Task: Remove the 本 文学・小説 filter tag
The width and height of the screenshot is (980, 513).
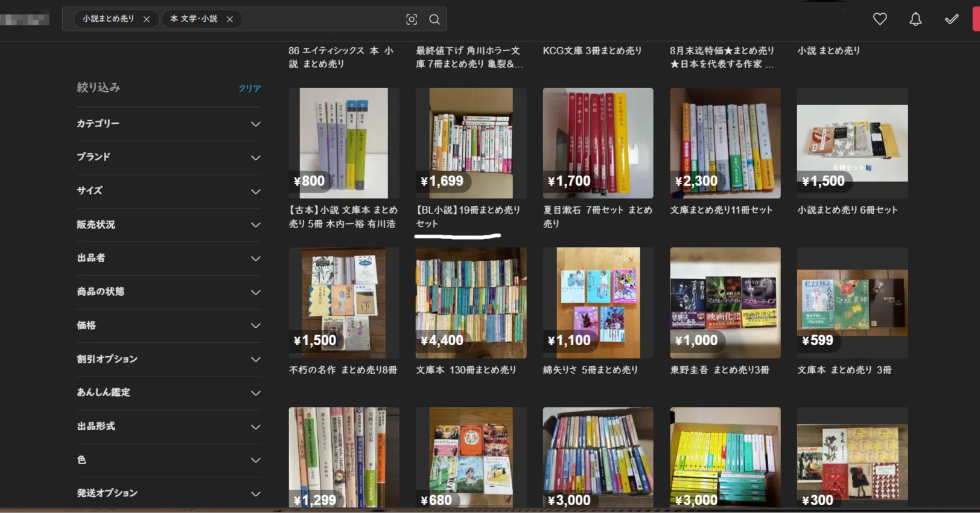Action: (x=230, y=19)
